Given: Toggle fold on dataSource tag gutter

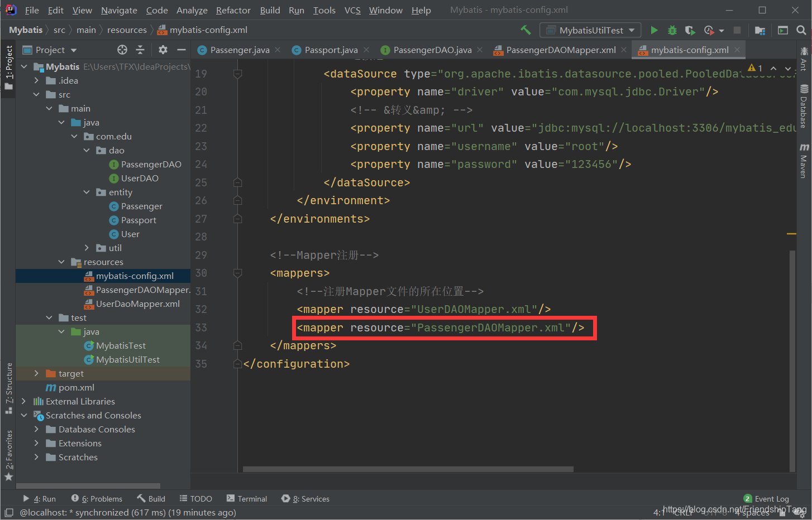Looking at the screenshot, I should (x=237, y=74).
